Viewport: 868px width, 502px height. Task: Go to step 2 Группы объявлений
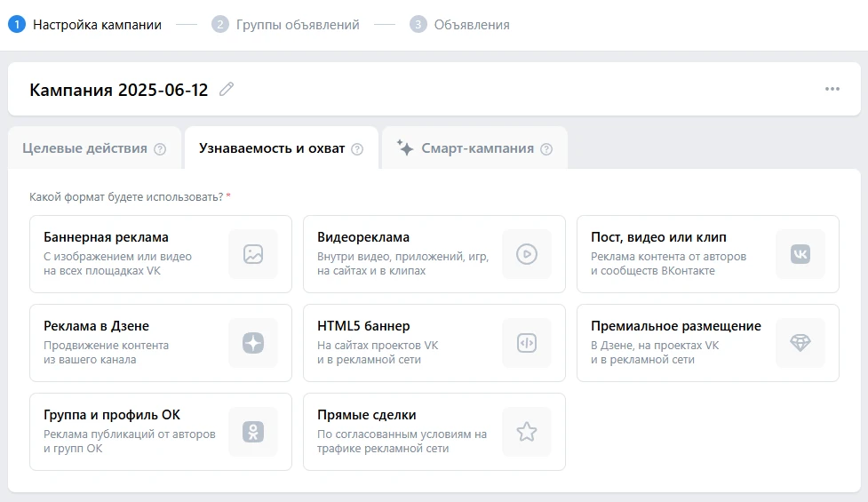tap(297, 25)
